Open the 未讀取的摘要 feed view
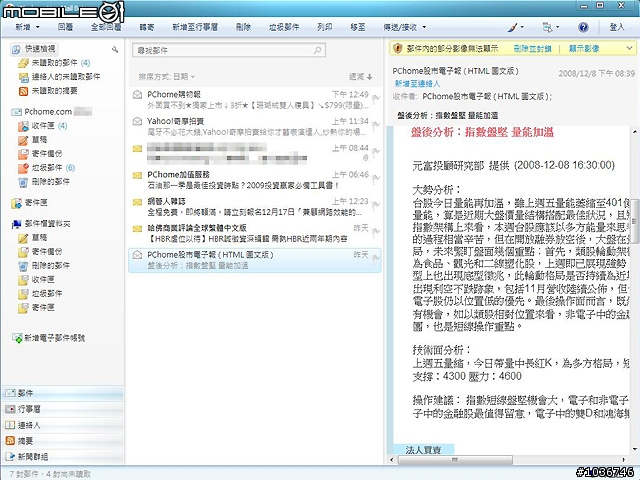Viewport: 640px width, 480px height. (48, 91)
